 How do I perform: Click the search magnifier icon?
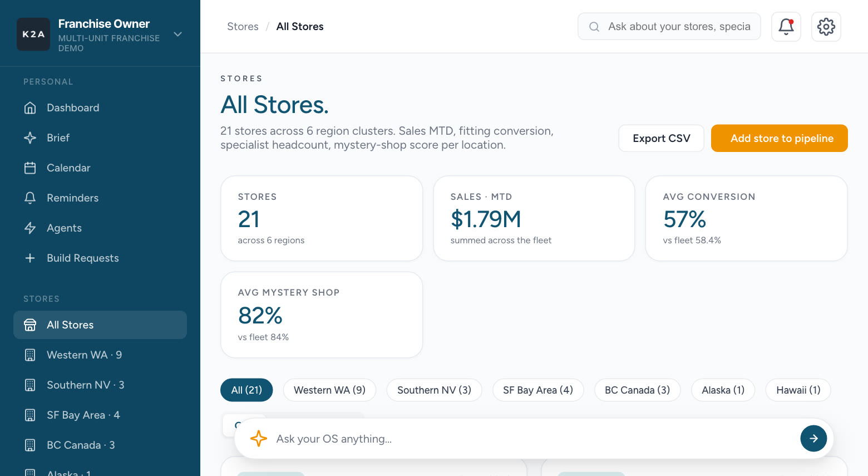tap(594, 27)
